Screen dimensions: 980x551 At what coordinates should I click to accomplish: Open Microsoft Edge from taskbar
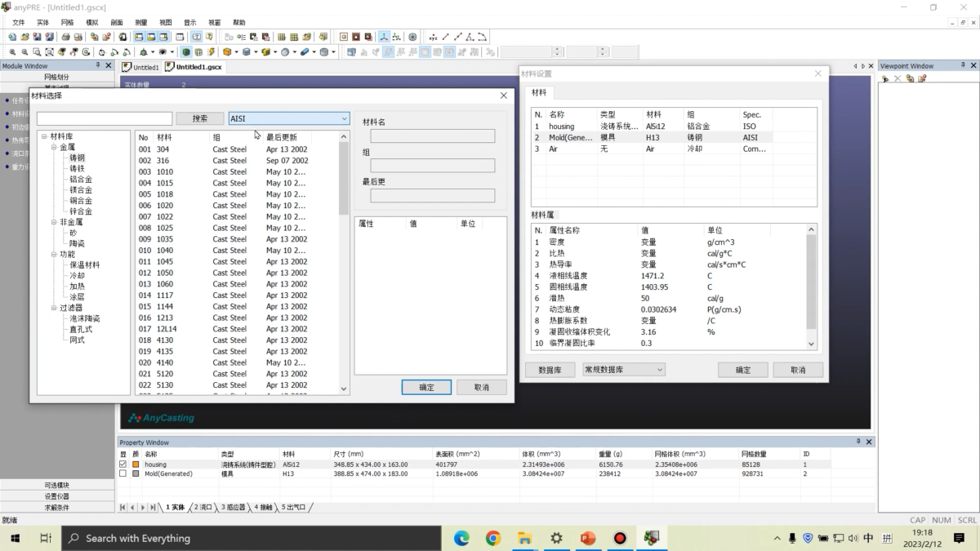[461, 538]
